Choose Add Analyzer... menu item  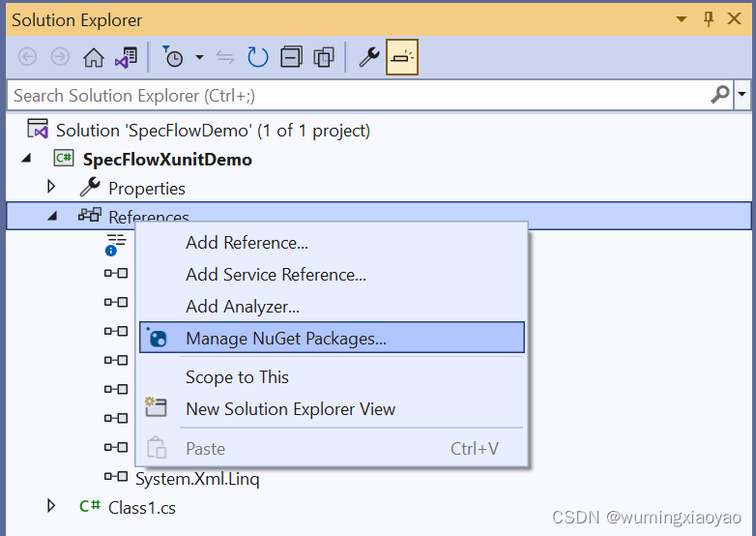pyautogui.click(x=332, y=307)
